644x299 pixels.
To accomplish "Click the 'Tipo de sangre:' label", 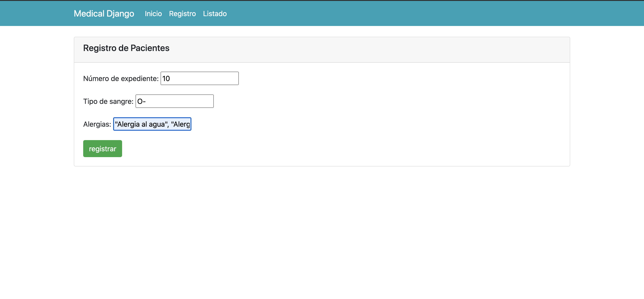I will click(x=108, y=101).
